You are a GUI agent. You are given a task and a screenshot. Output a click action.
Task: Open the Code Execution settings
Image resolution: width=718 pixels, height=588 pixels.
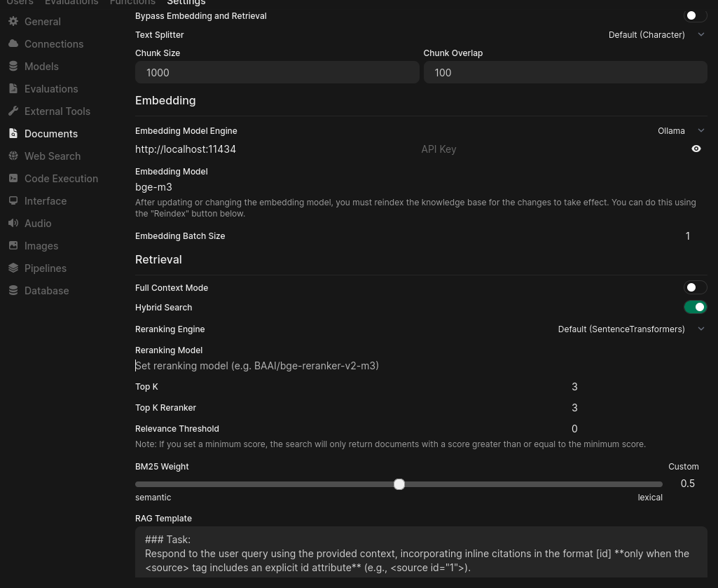[x=61, y=178]
